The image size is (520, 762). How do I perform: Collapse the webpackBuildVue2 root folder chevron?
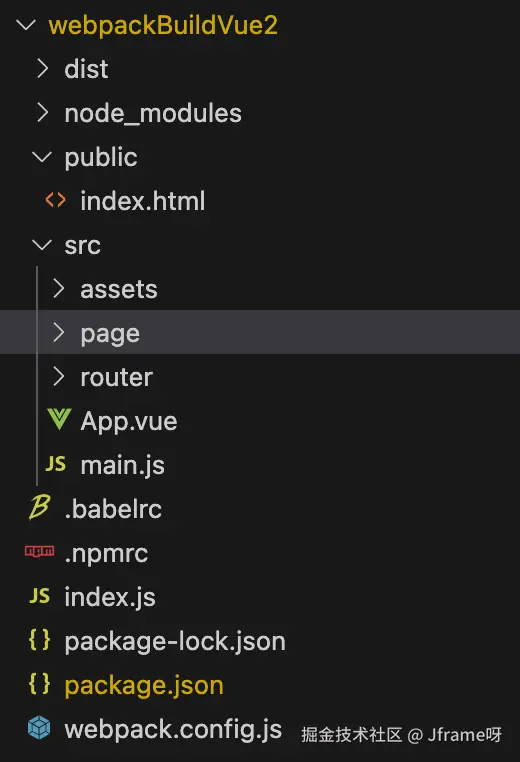pyautogui.click(x=26, y=24)
